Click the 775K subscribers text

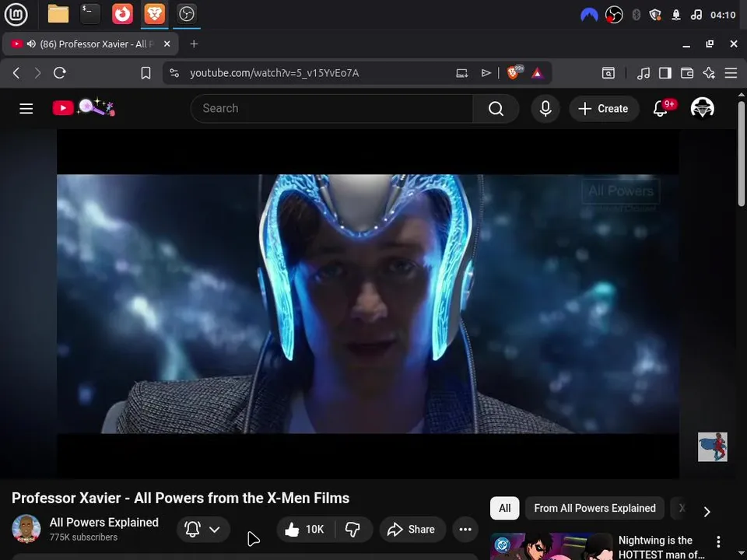tap(83, 537)
